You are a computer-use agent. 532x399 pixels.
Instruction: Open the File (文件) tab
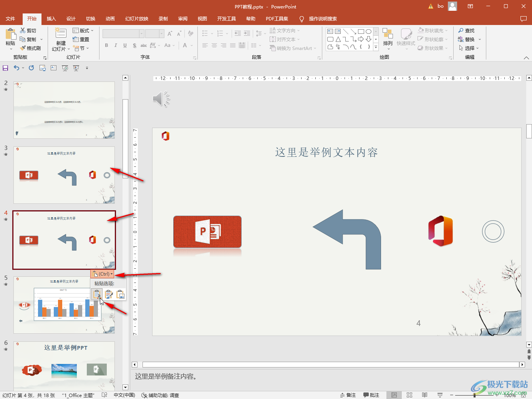click(x=10, y=18)
